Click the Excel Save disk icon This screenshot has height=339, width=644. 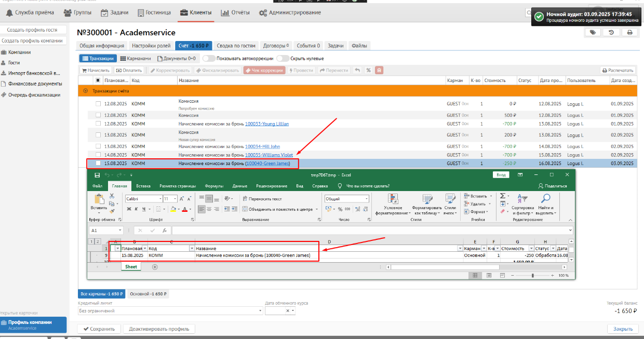97,175
